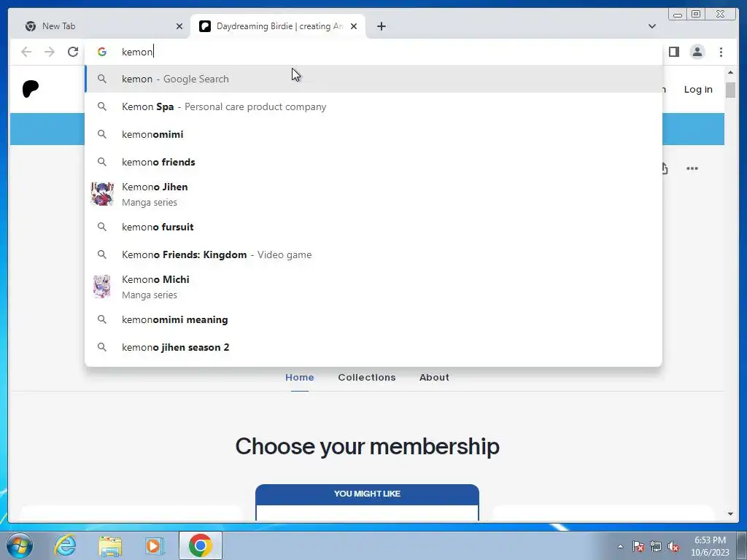Select the kemono fursuit suggestion
The image size is (747, 560).
[x=373, y=227]
